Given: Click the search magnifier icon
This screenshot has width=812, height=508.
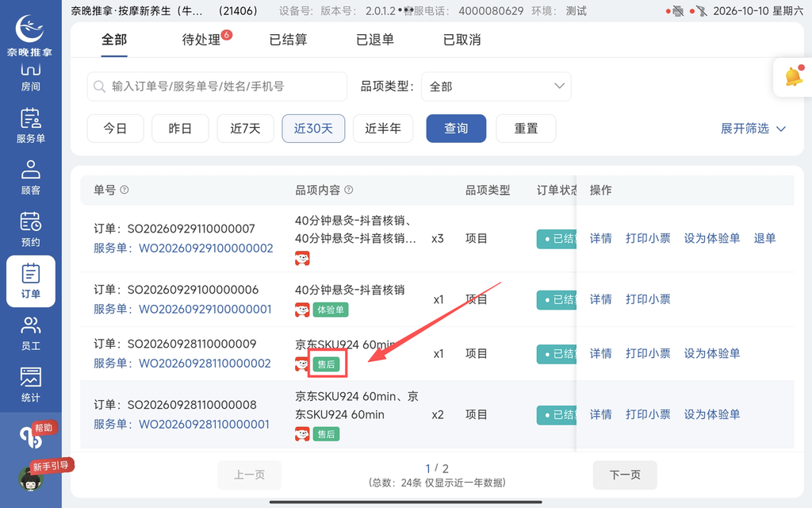Looking at the screenshot, I should (x=99, y=86).
